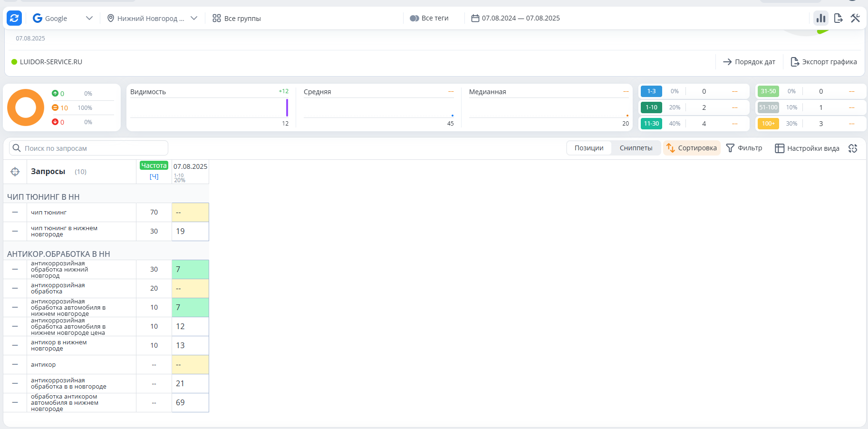The height and width of the screenshot is (429, 868).
Task: Click frequency 70 for чип тюнинг
Action: coord(154,212)
